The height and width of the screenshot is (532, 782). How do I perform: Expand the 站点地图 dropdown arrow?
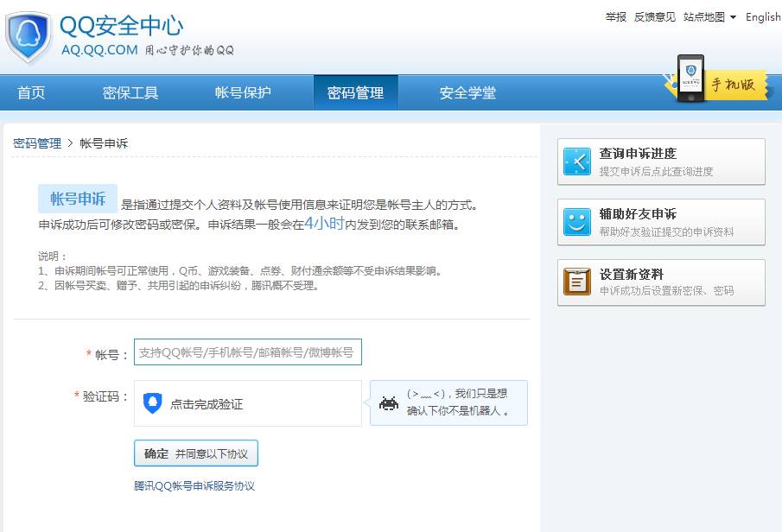(x=733, y=17)
